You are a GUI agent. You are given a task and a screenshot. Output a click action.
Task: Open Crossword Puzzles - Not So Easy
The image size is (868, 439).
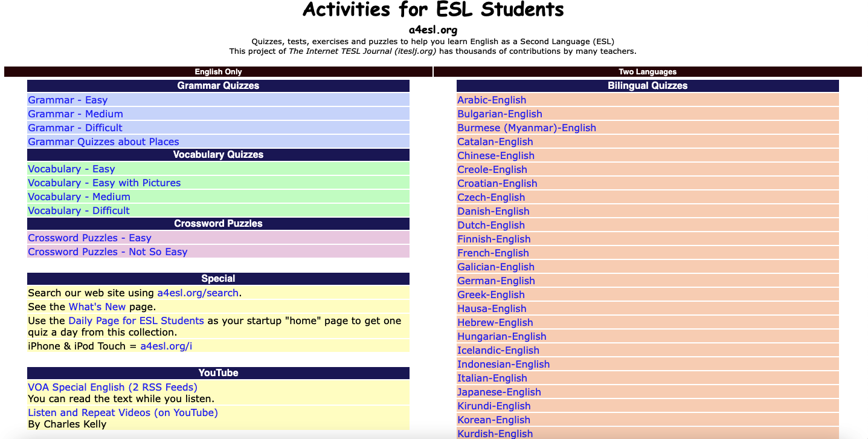pyautogui.click(x=108, y=252)
